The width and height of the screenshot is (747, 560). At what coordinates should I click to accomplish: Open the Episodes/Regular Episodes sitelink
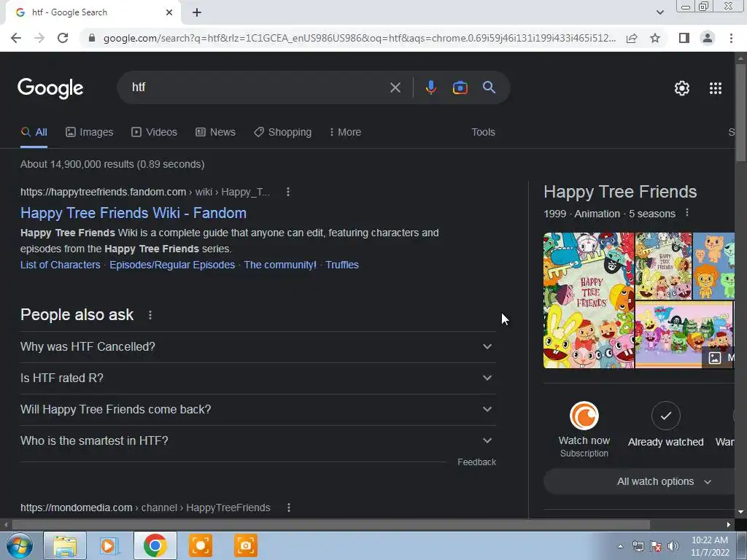(x=172, y=265)
